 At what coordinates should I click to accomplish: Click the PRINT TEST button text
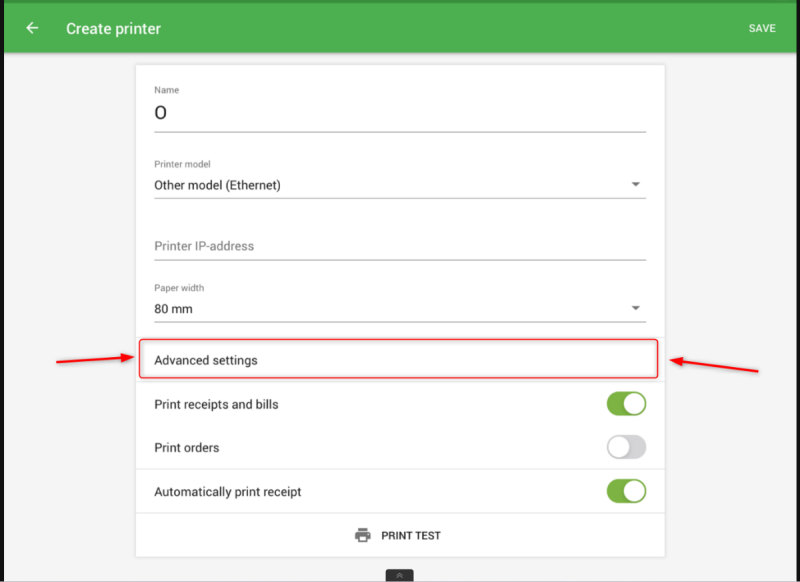411,536
